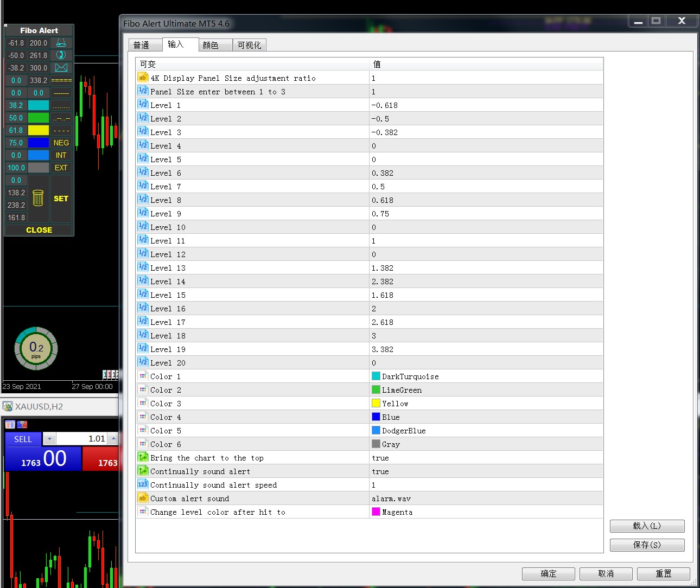
Task: Click CLOSE at bottom of Fibo Alert panel
Action: coord(39,230)
